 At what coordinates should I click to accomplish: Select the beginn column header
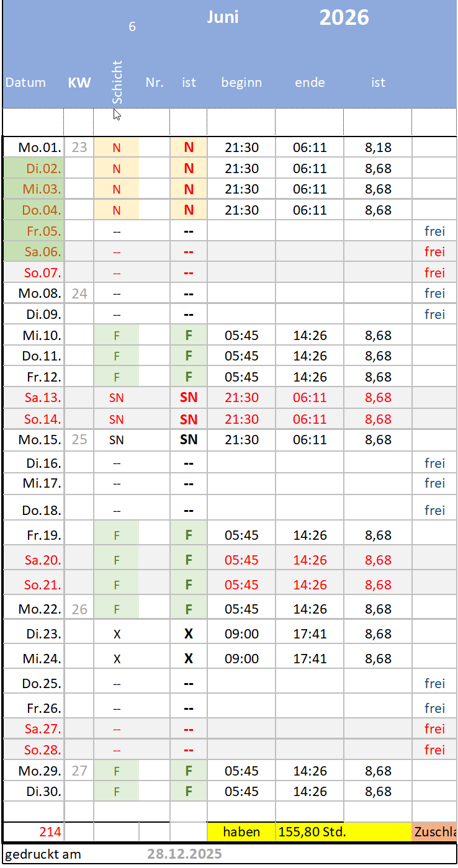(x=241, y=83)
